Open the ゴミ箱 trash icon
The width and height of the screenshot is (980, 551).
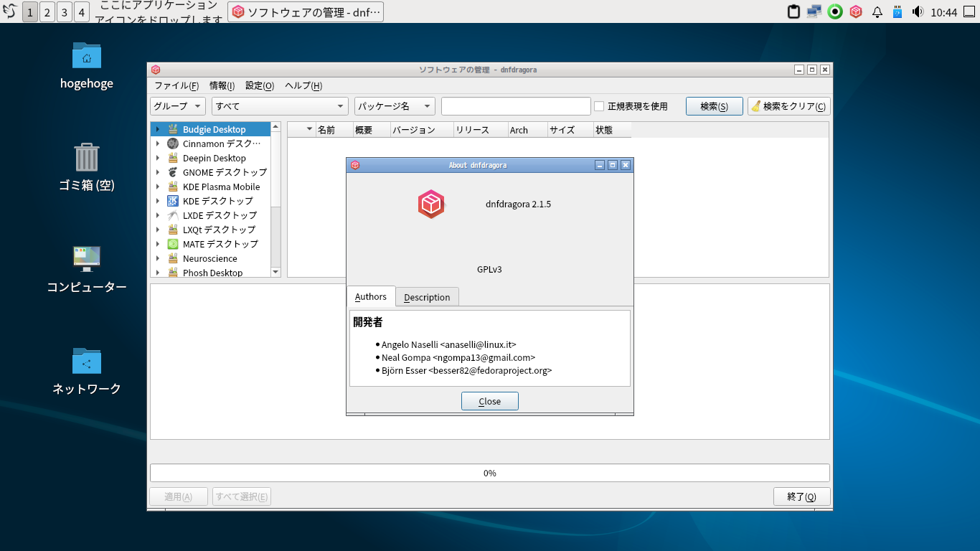click(x=87, y=157)
